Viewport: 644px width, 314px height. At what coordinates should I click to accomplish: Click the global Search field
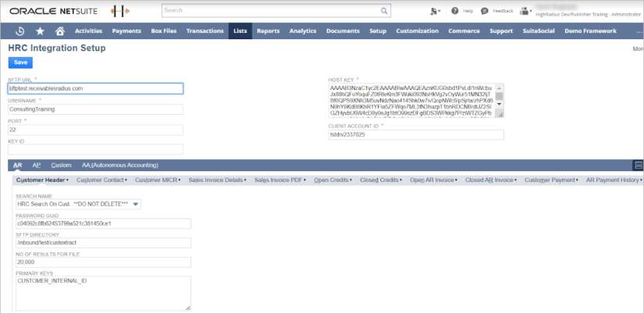[x=276, y=11]
